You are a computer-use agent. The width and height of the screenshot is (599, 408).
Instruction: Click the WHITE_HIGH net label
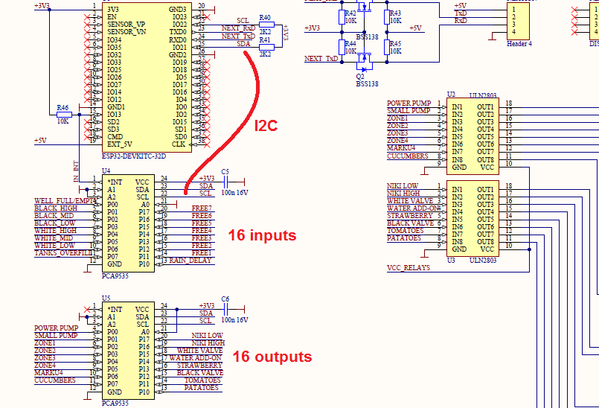(x=55, y=230)
